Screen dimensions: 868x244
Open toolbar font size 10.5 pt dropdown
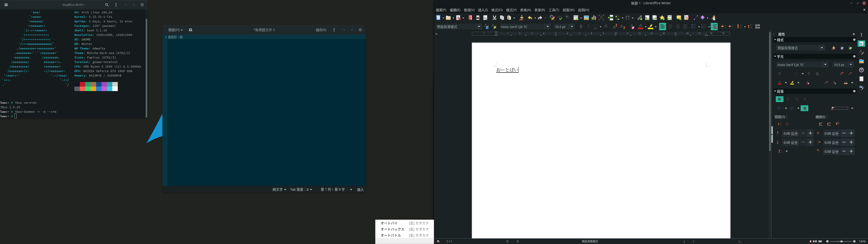tap(572, 27)
